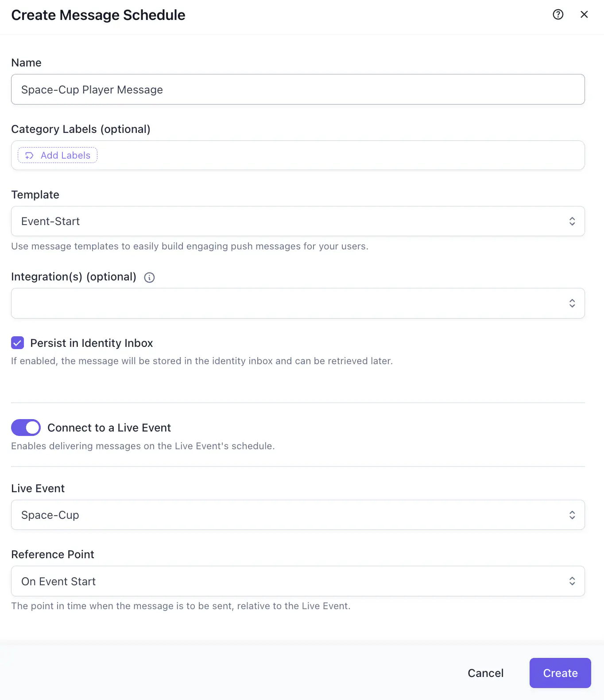Click the Live Event selector chevron
604x700 pixels.
tap(572, 515)
